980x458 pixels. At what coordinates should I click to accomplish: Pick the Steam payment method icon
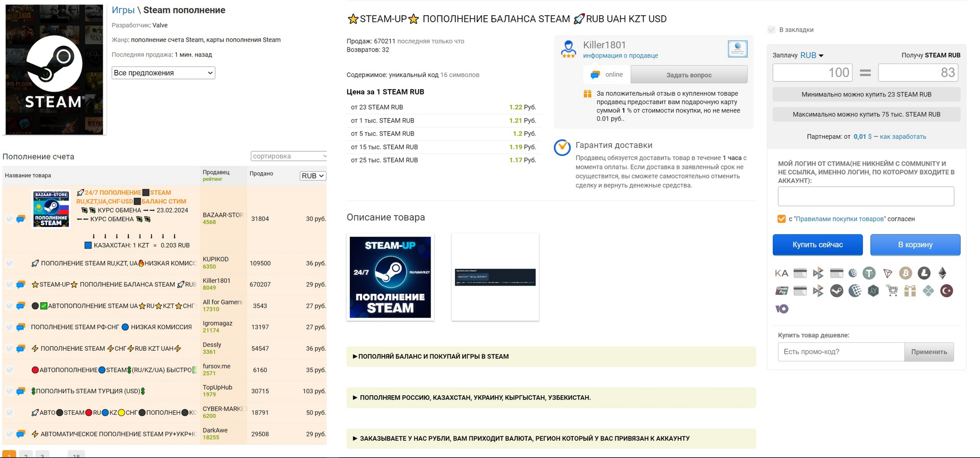[836, 290]
